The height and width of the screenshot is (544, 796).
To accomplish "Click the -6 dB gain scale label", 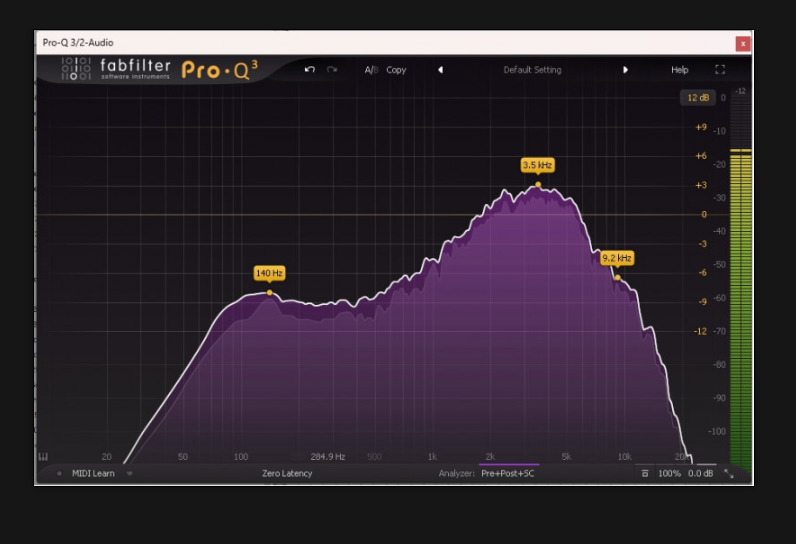I will (x=702, y=273).
